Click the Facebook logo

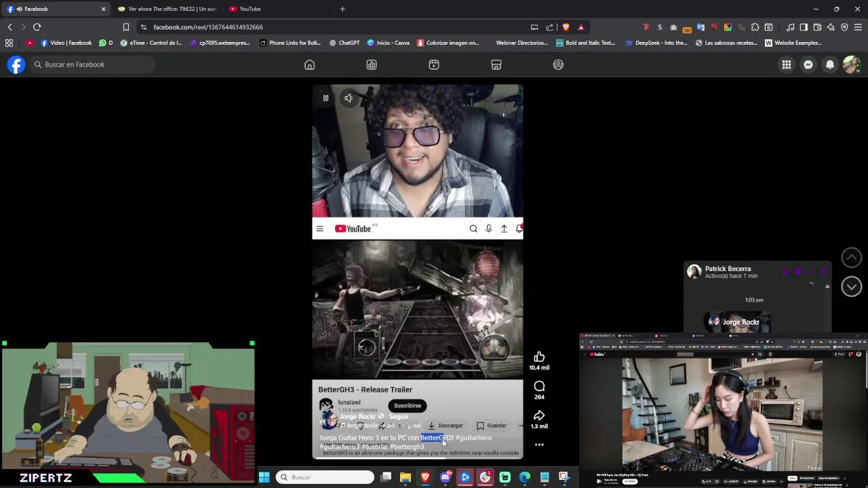pos(16,64)
